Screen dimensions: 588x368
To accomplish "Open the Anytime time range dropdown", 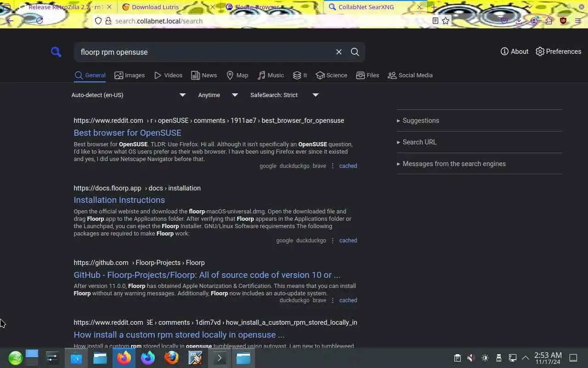I will [x=218, y=95].
